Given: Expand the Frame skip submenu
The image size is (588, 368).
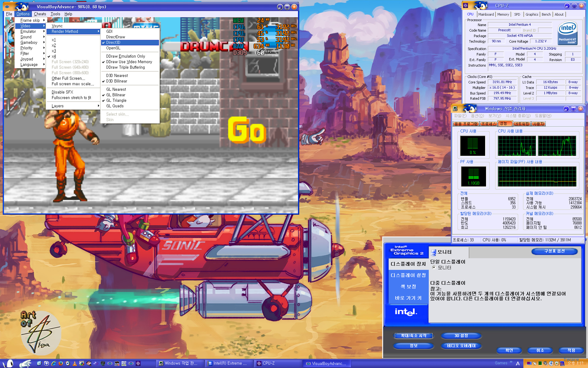Looking at the screenshot, I should pos(31,21).
